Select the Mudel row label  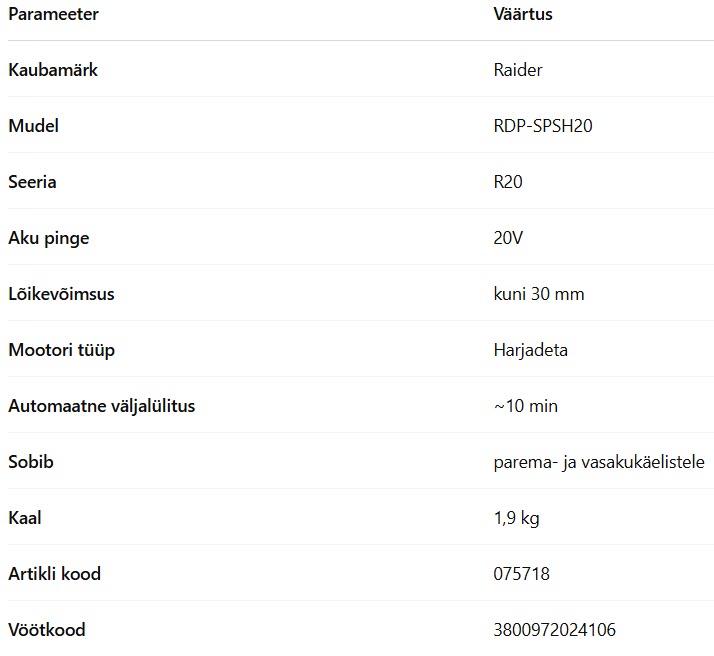point(33,126)
